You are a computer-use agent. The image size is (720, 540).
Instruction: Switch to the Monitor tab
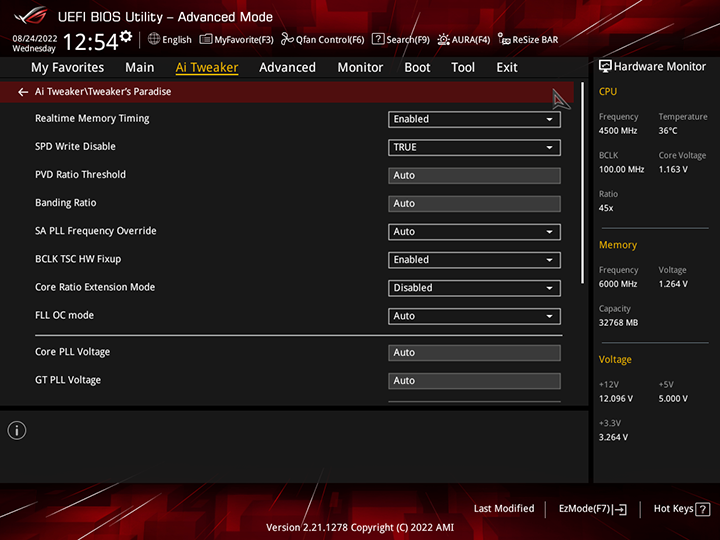pos(360,68)
